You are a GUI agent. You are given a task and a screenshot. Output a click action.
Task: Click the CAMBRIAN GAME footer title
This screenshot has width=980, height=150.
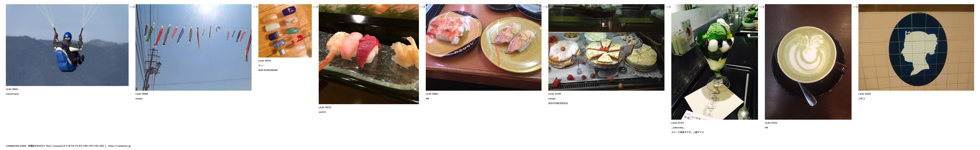click(16, 146)
